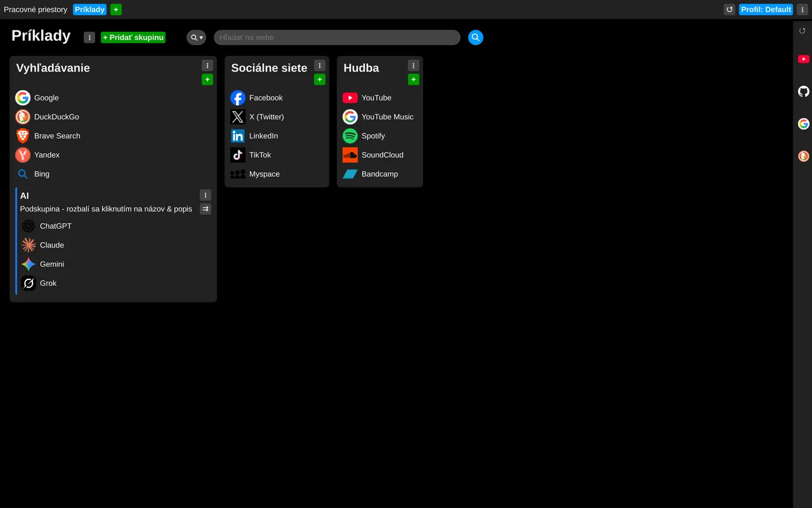Click the Bing magnifier icon
Viewport: 812px width, 508px height.
tap(23, 174)
